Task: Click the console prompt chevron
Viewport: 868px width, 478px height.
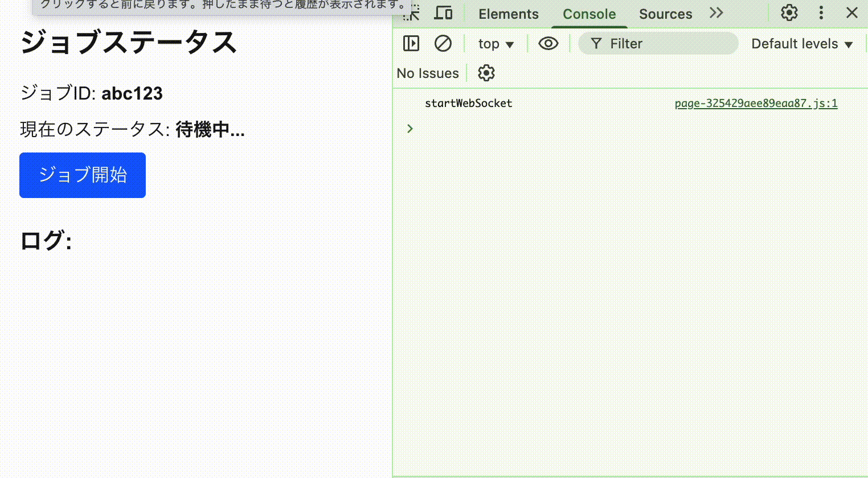Action: [410, 129]
